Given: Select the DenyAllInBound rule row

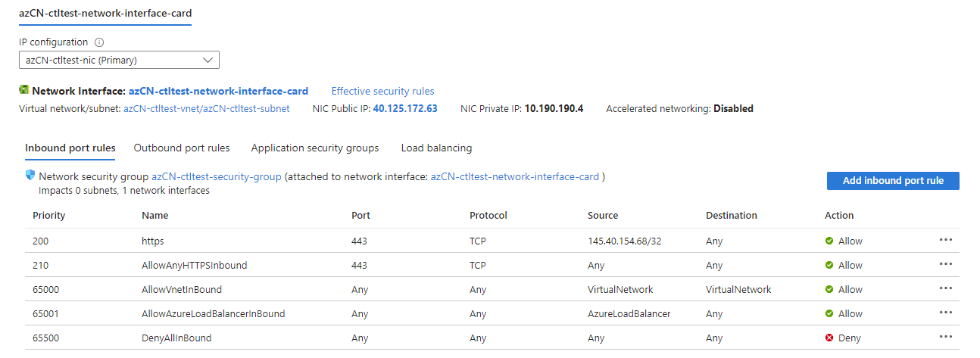Looking at the screenshot, I should click(492, 338).
